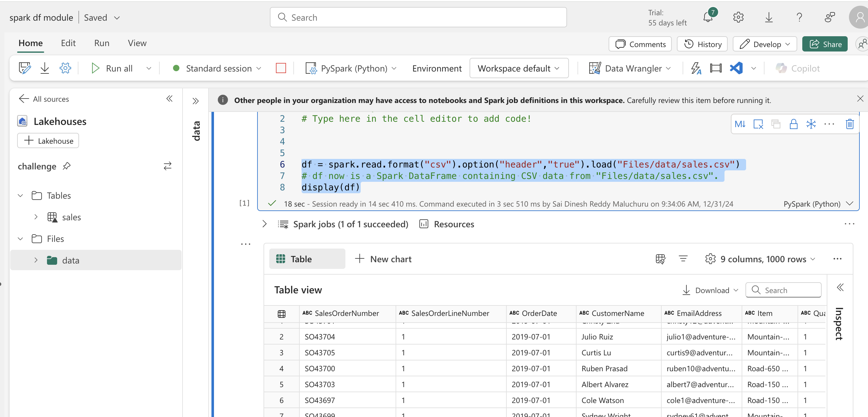Open the help question mark
This screenshot has height=417, width=868.
(x=799, y=17)
